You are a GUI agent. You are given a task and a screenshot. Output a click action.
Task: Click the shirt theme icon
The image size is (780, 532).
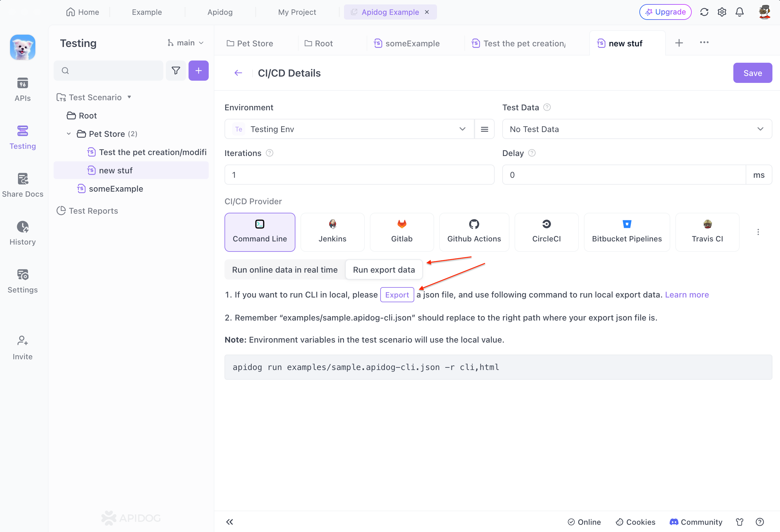(x=739, y=522)
